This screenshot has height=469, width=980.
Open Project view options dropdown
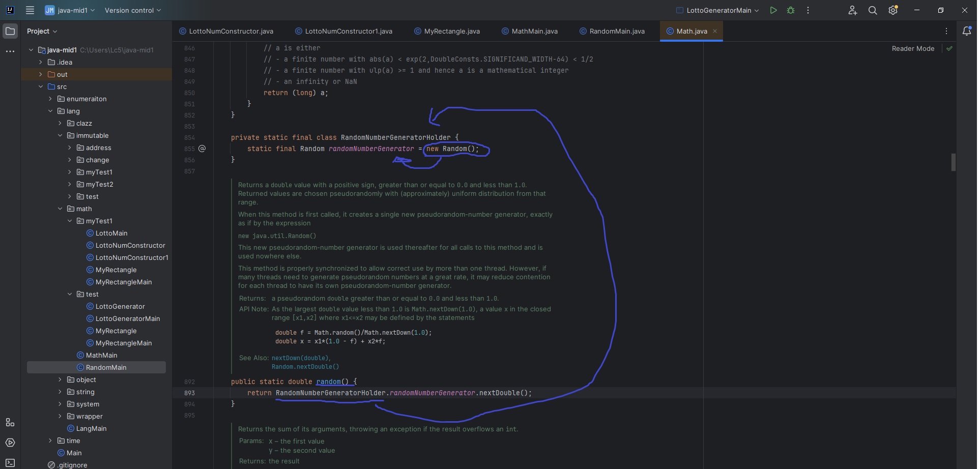tap(42, 31)
